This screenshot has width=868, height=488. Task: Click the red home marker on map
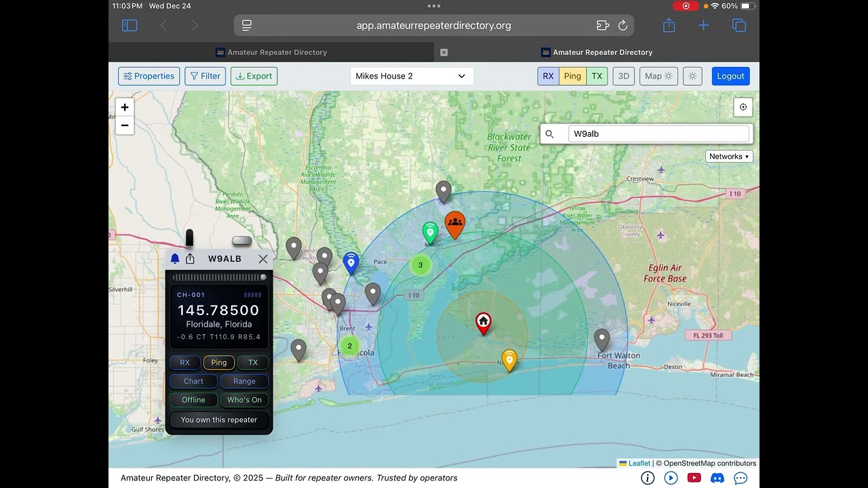[483, 323]
